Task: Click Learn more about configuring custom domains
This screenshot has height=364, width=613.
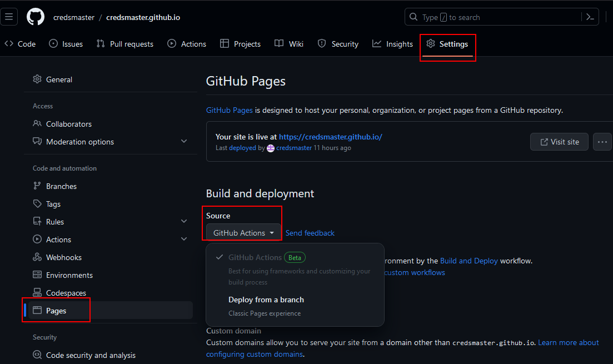Action: click(x=569, y=342)
